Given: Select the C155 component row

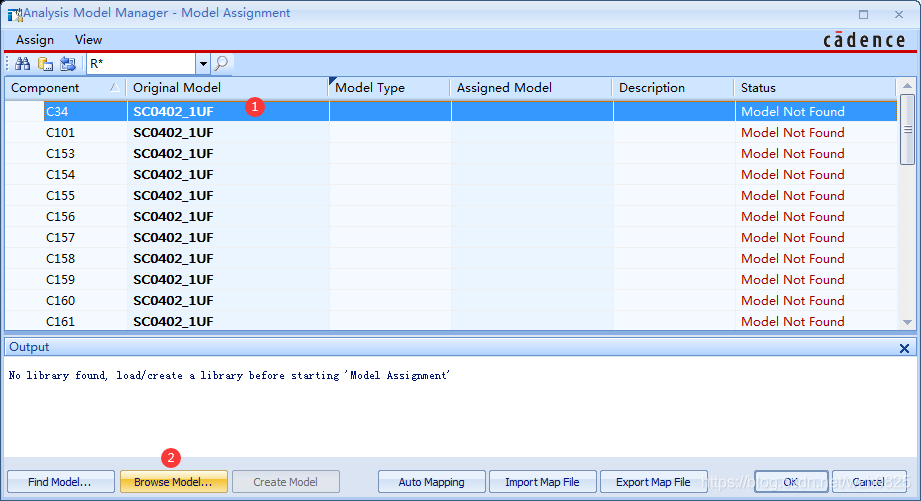Looking at the screenshot, I should pyautogui.click(x=60, y=196).
